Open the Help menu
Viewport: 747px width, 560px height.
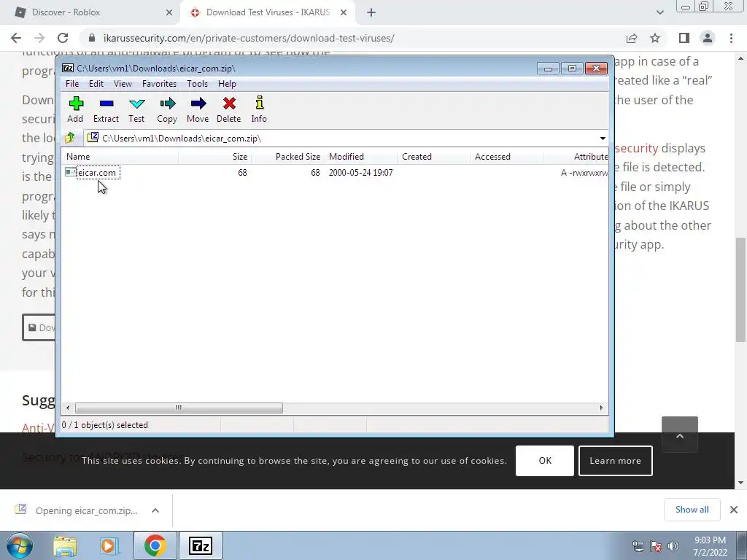[x=227, y=84]
